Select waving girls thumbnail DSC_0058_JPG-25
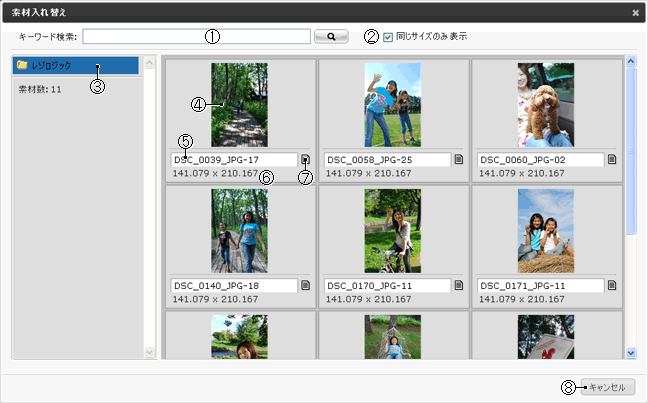 393,105
